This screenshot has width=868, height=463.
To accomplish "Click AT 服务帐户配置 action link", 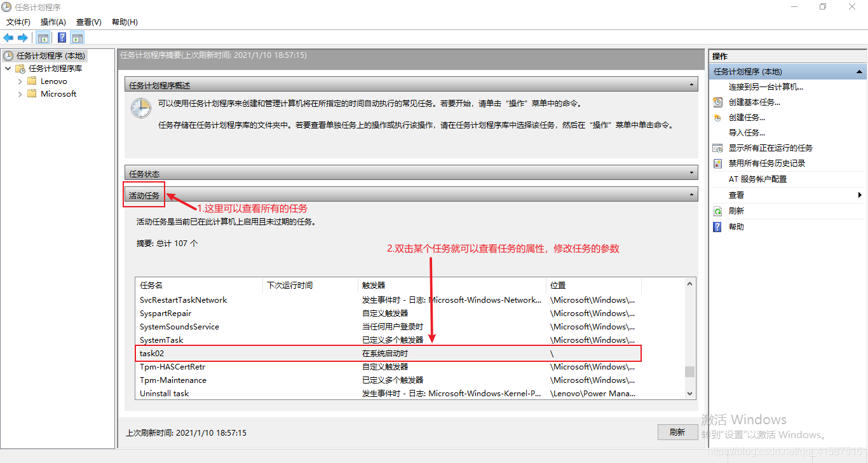I will 757,179.
